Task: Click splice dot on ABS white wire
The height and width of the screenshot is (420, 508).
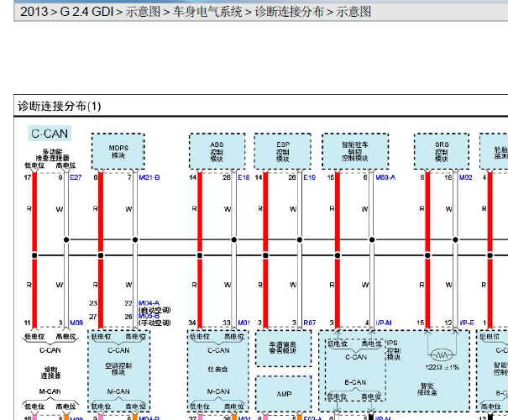Action: [x=234, y=239]
